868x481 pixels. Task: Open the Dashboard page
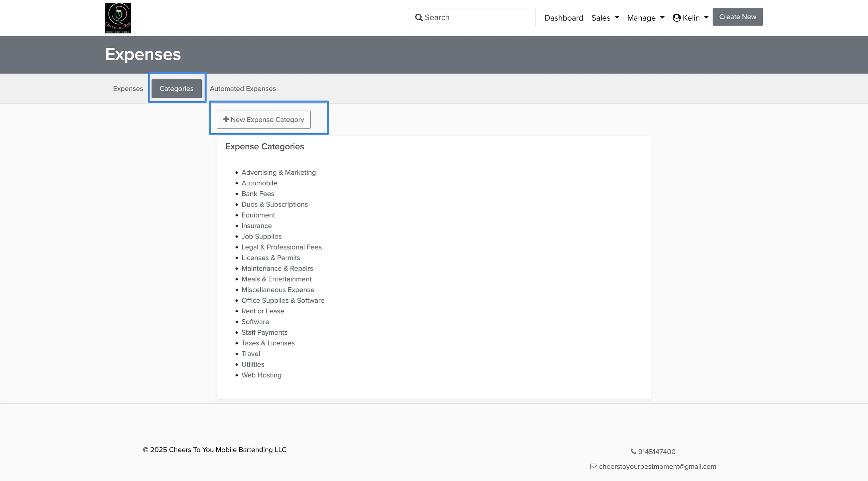point(564,18)
